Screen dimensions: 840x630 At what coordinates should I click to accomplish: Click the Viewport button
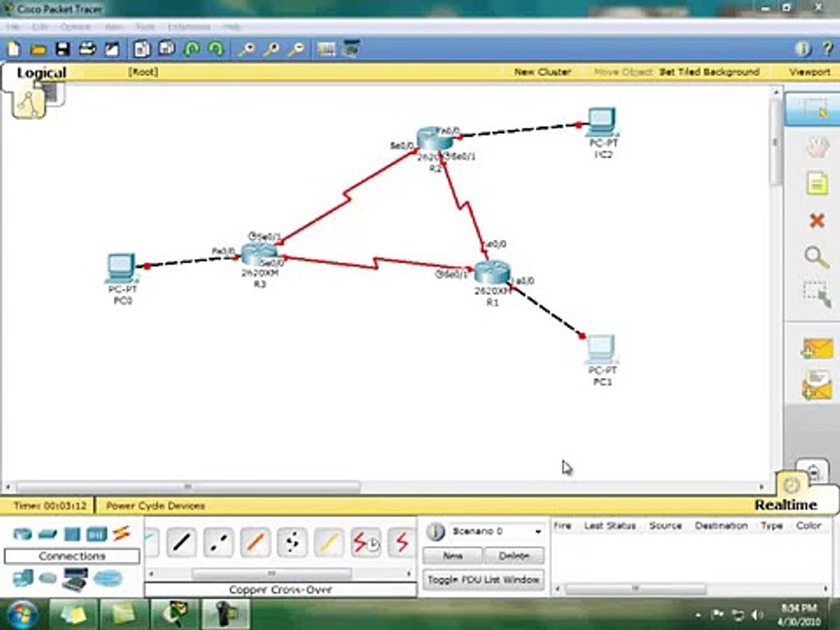(x=809, y=72)
